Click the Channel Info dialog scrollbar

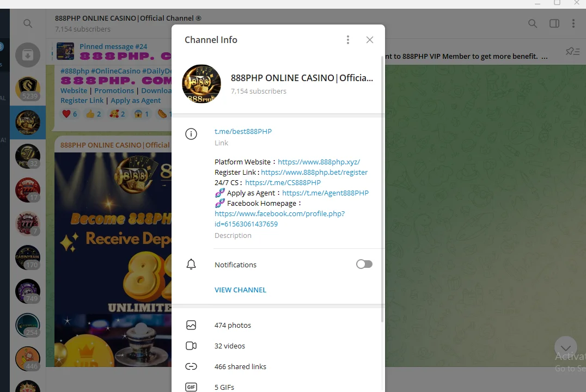click(382, 189)
